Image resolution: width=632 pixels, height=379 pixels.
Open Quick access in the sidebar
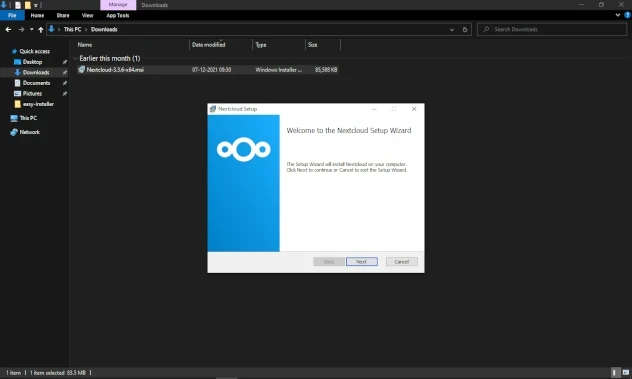35,51
